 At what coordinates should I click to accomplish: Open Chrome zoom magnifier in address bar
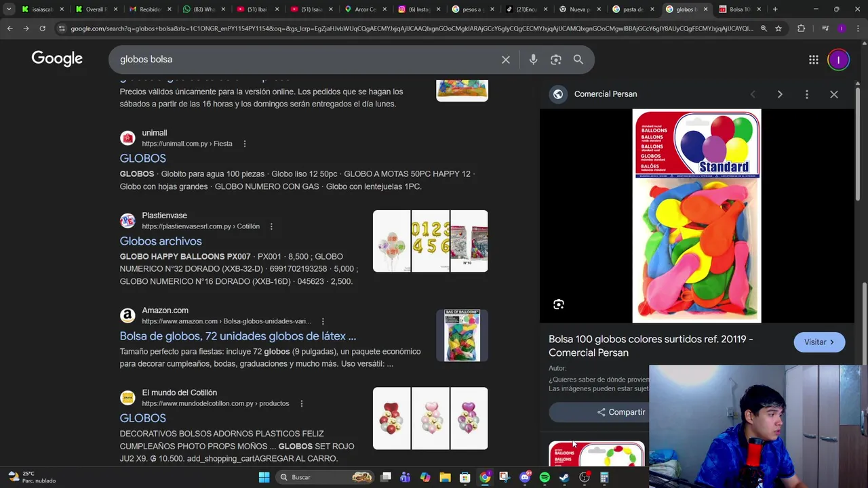coord(764,28)
